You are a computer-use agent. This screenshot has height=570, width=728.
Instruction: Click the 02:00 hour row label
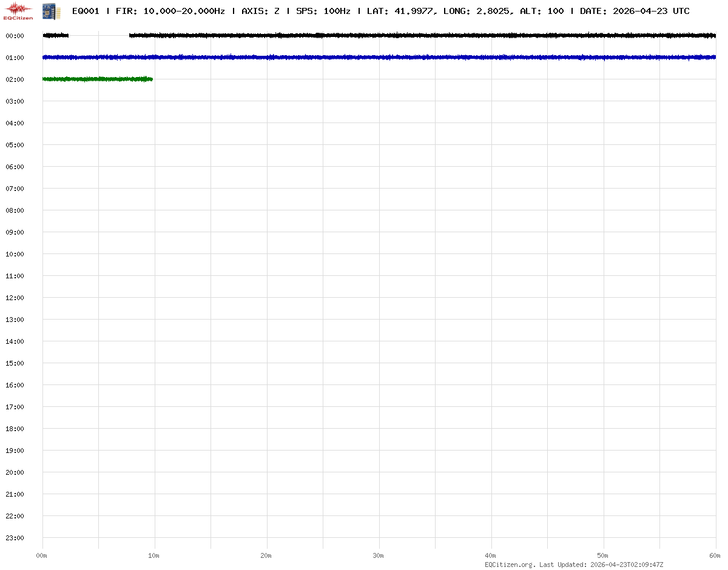coord(15,79)
